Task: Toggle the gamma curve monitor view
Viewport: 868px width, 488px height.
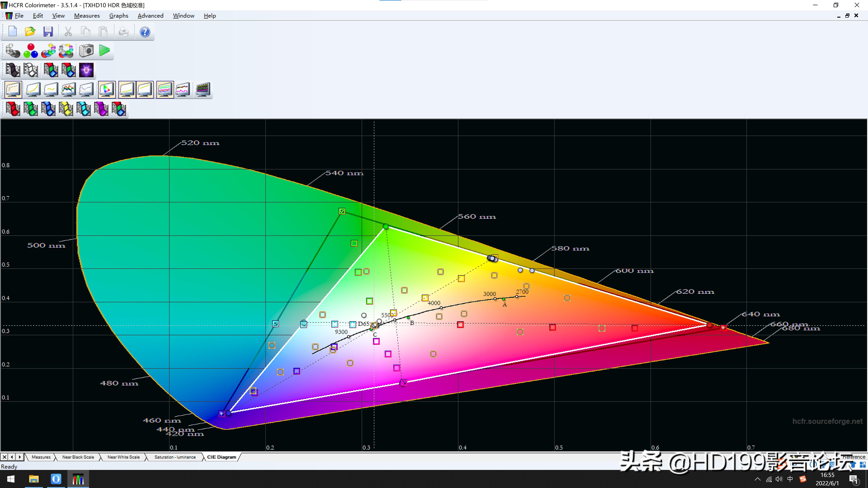Action: pyautogui.click(x=32, y=89)
